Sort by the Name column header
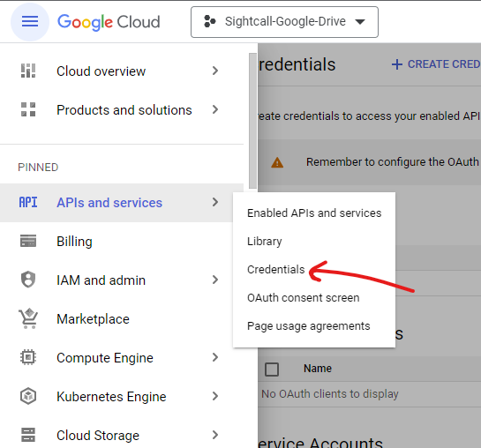This screenshot has width=481, height=448. (318, 369)
